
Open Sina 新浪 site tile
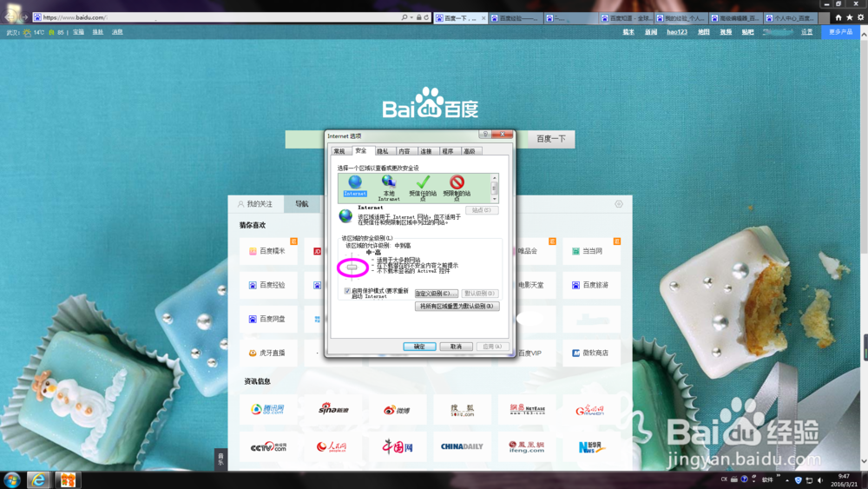point(332,409)
